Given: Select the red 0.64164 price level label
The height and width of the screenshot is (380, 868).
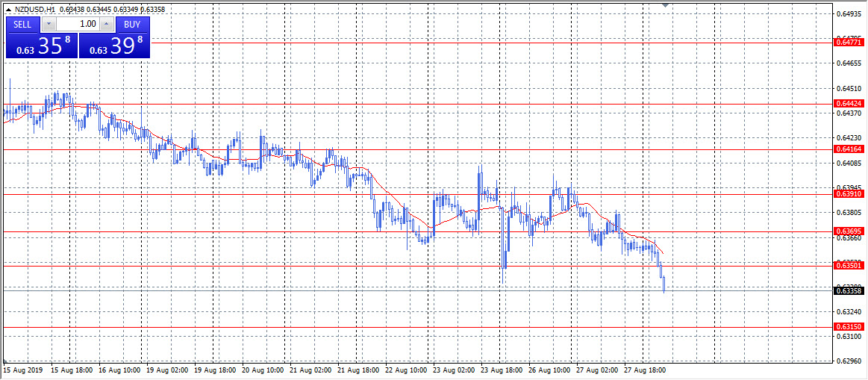Looking at the screenshot, I should 847,149.
